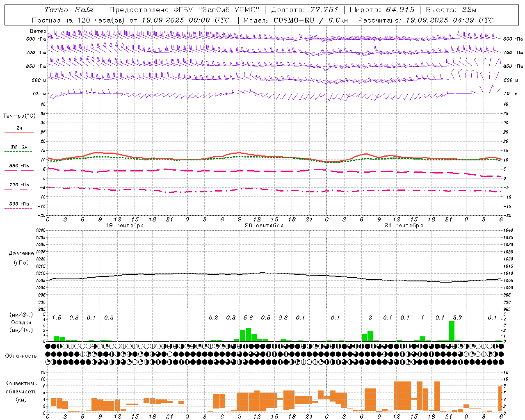Click the 2м temperature legend line sample

pos(19,132)
